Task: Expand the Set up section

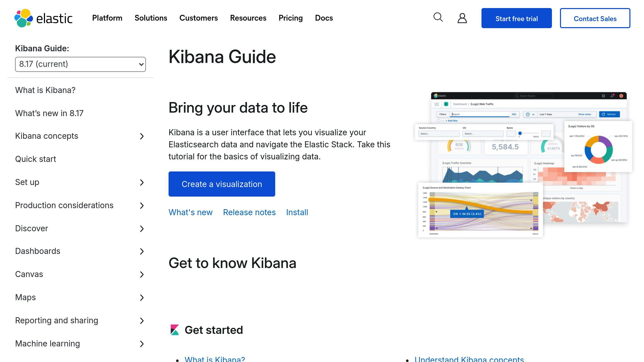Action: point(142,182)
